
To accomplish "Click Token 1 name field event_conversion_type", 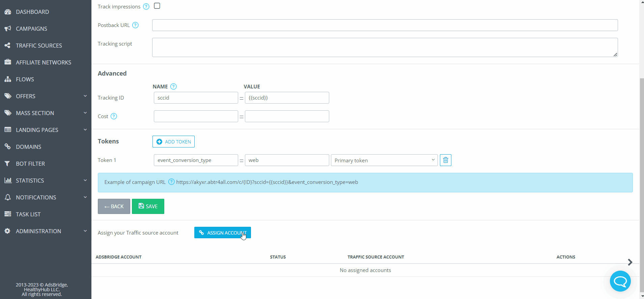I will [x=196, y=160].
